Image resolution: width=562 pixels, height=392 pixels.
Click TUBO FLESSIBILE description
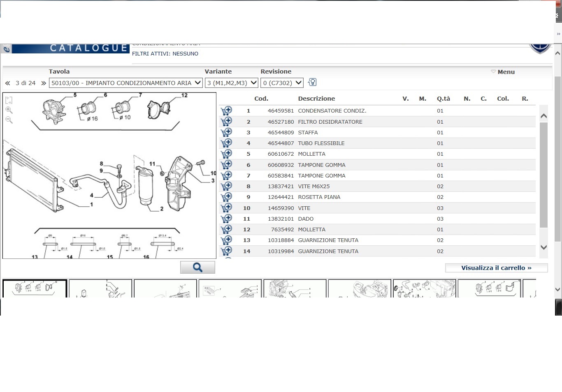[x=321, y=143]
